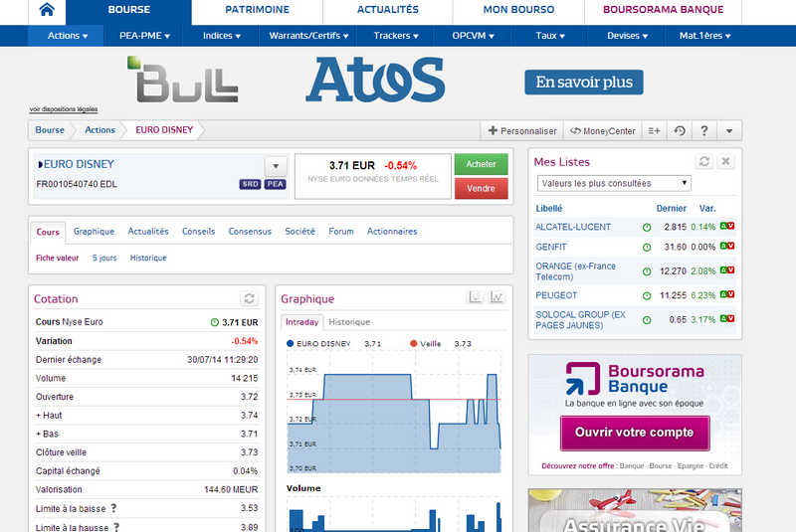Expand the Mat.1ères menu

(x=704, y=36)
